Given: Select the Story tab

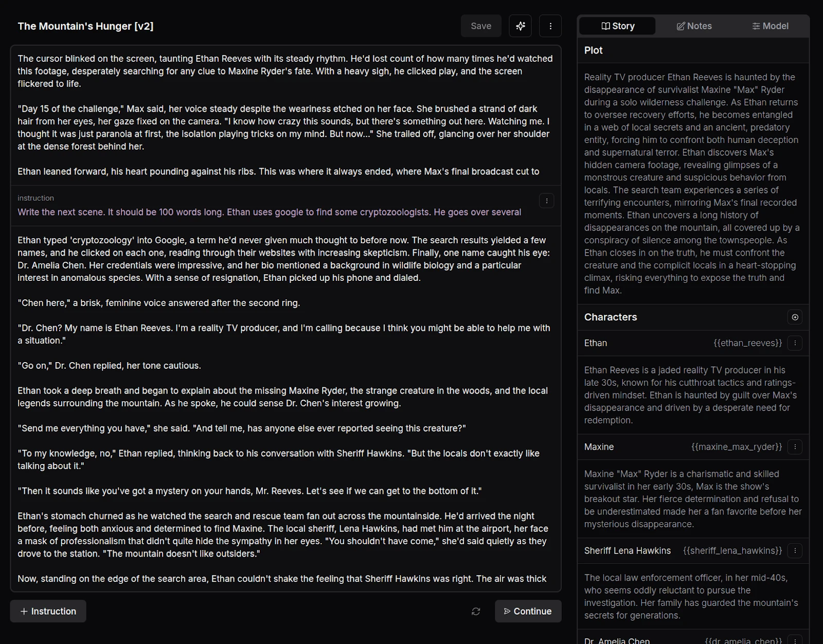Looking at the screenshot, I should pyautogui.click(x=618, y=26).
